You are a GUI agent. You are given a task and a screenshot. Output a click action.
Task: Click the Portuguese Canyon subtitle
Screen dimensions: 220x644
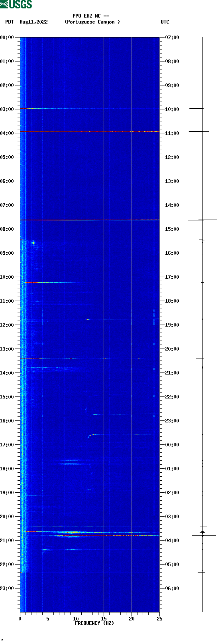coord(92,22)
